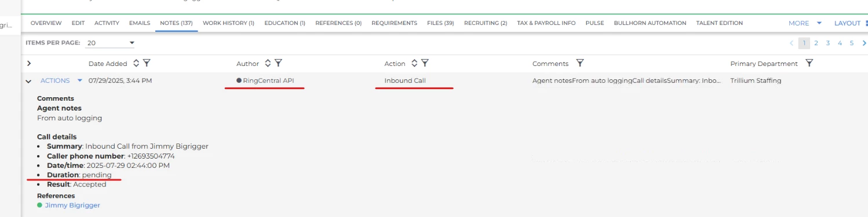Select the Notes (137) tab

tap(176, 23)
